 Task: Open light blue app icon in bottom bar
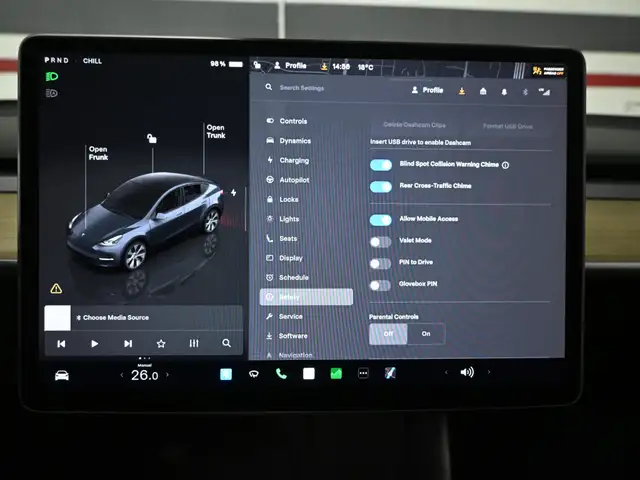226,374
